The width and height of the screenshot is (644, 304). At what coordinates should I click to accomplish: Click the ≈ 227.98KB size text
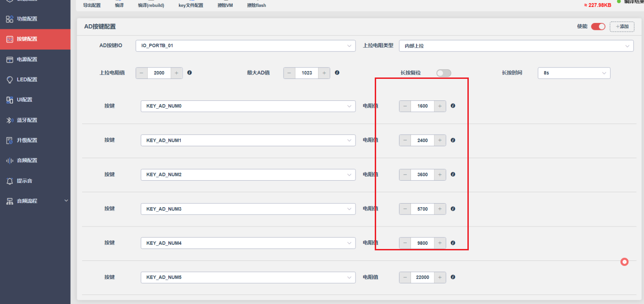(597, 5)
